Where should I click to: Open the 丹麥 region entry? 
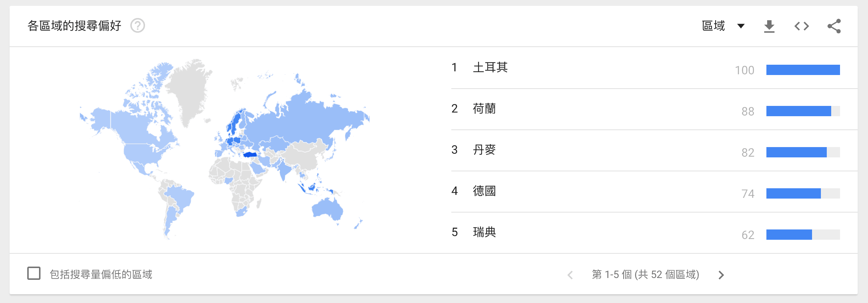coord(484,150)
